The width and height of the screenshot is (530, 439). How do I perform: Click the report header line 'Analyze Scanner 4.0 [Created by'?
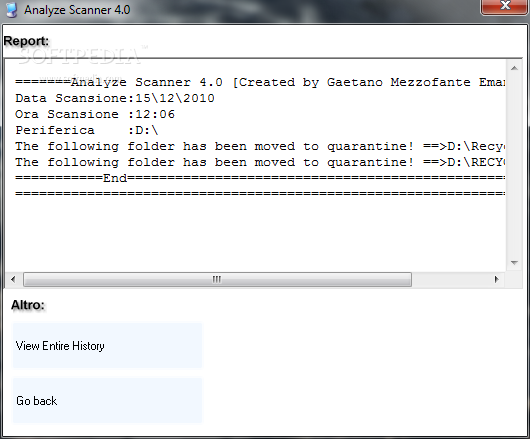coord(260,82)
